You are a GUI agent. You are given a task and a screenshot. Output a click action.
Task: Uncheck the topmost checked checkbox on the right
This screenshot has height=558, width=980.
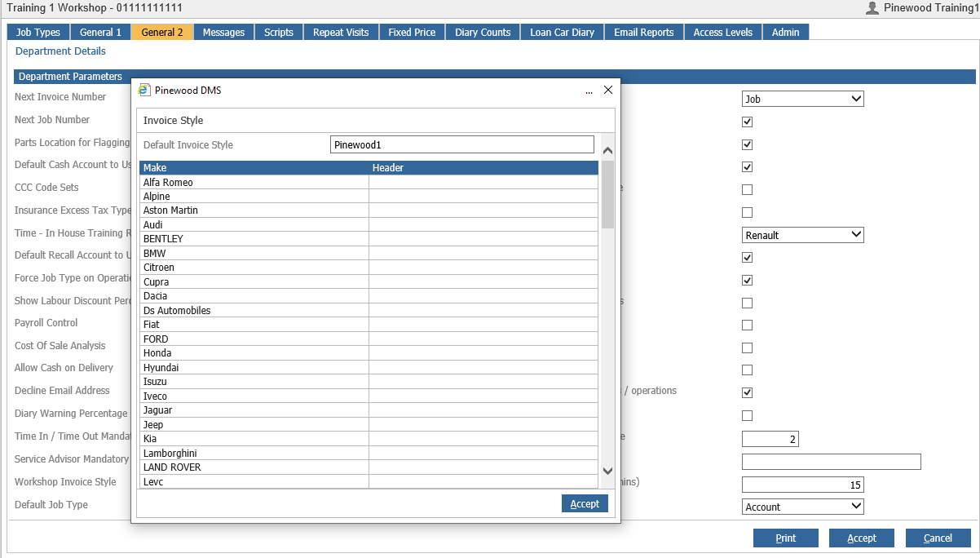click(747, 122)
